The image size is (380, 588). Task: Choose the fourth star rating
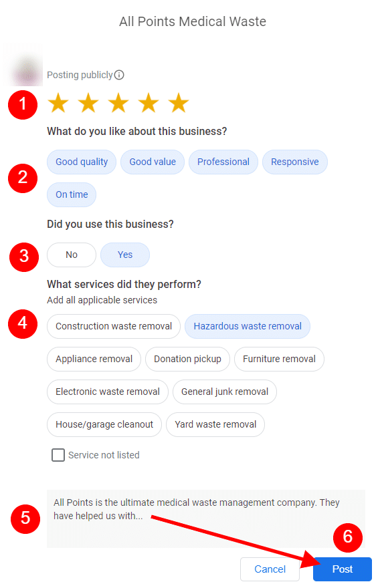pos(149,103)
